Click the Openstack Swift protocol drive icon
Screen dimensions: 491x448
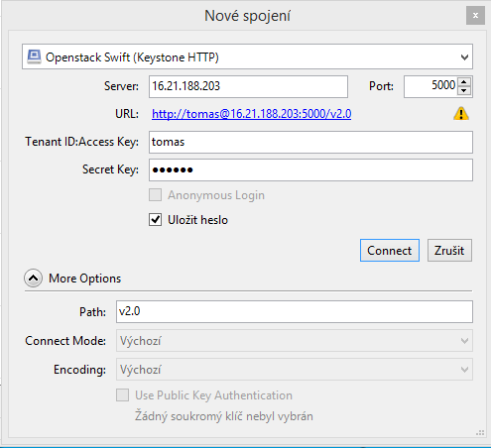34,56
